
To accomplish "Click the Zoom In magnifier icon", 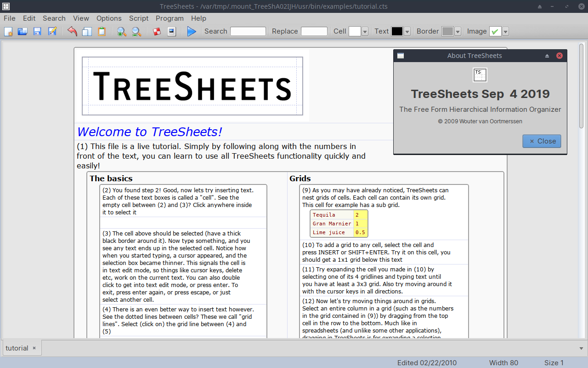I will click(x=122, y=31).
